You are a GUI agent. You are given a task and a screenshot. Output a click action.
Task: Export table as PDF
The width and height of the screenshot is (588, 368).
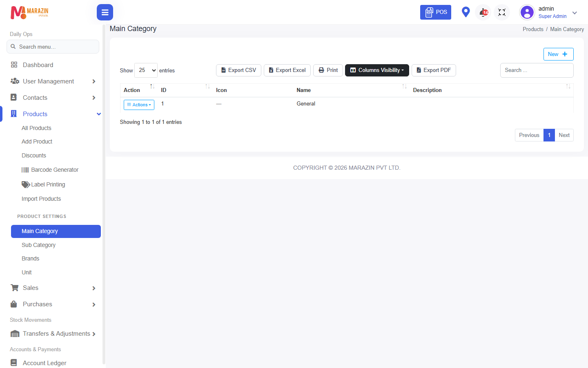(x=434, y=70)
